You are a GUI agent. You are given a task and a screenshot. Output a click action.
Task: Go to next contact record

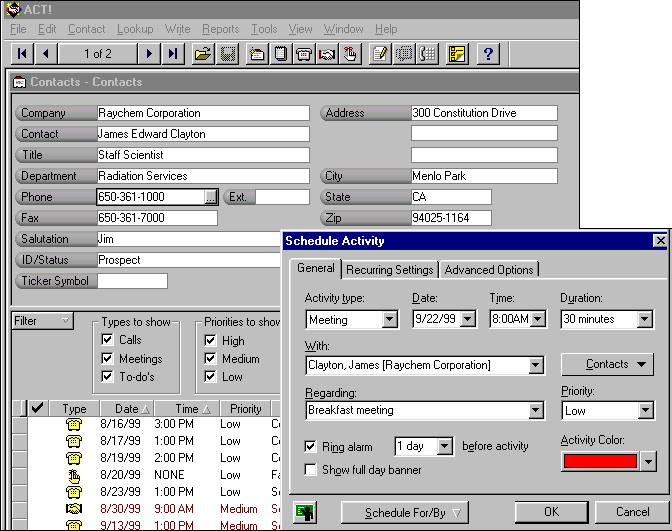tap(149, 54)
